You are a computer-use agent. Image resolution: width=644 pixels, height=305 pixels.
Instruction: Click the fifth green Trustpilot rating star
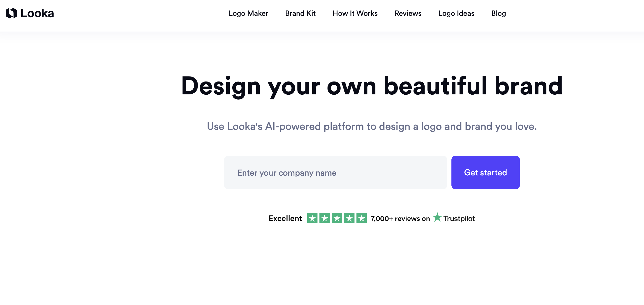(362, 218)
